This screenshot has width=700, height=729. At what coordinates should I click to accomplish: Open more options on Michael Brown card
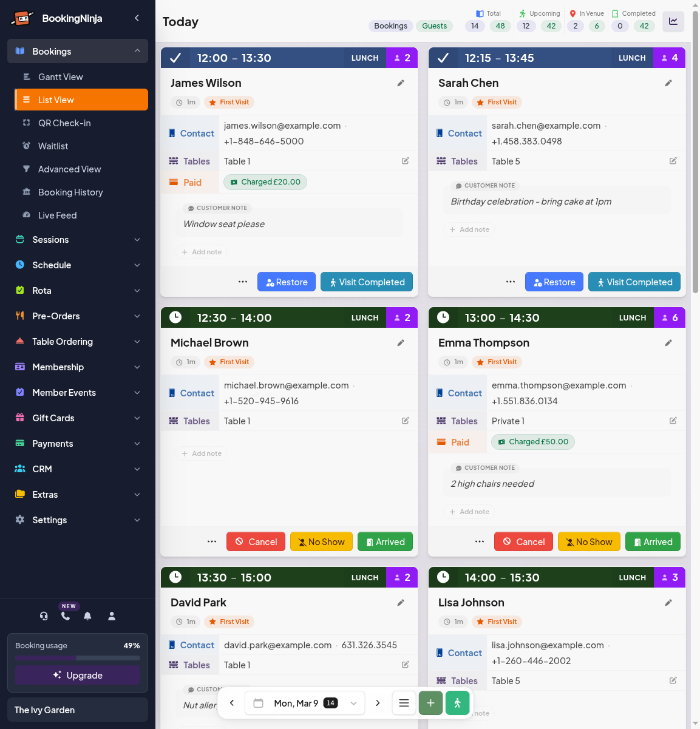pyautogui.click(x=212, y=541)
